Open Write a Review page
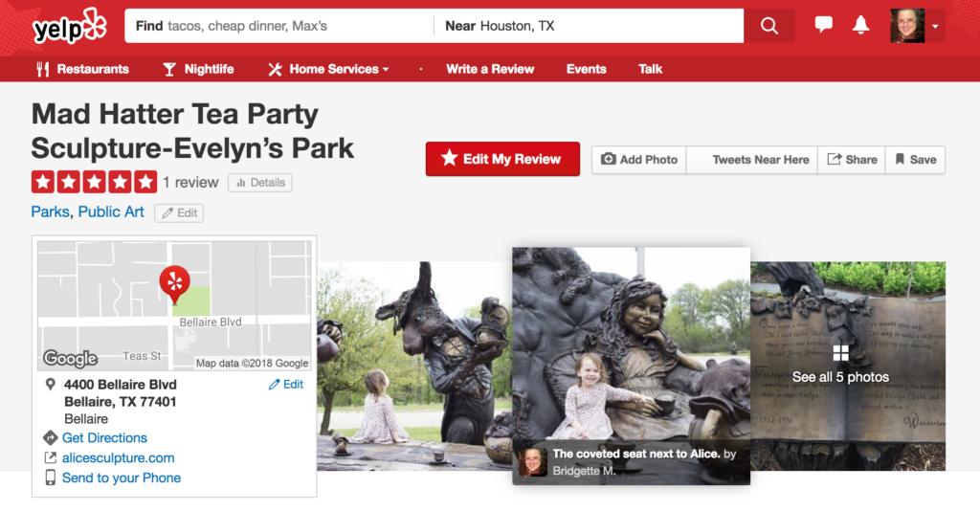Screen dimensions: 980x511 [490, 69]
